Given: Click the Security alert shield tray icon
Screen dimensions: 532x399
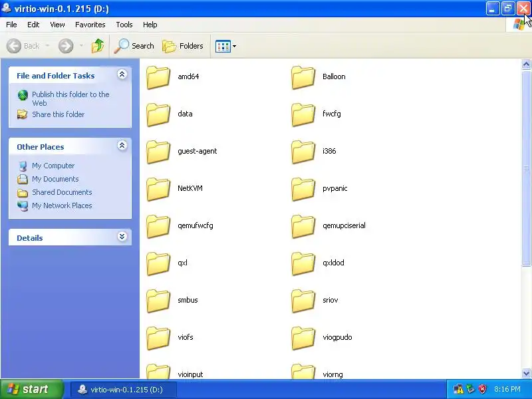Looking at the screenshot, I should 483,389.
